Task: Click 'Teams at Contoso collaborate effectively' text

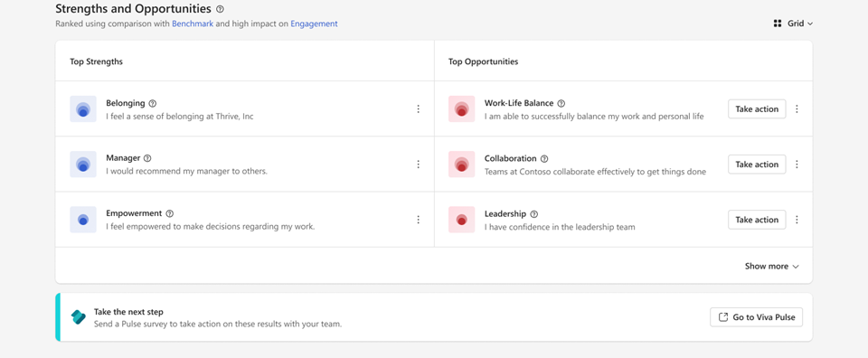Action: tap(595, 172)
